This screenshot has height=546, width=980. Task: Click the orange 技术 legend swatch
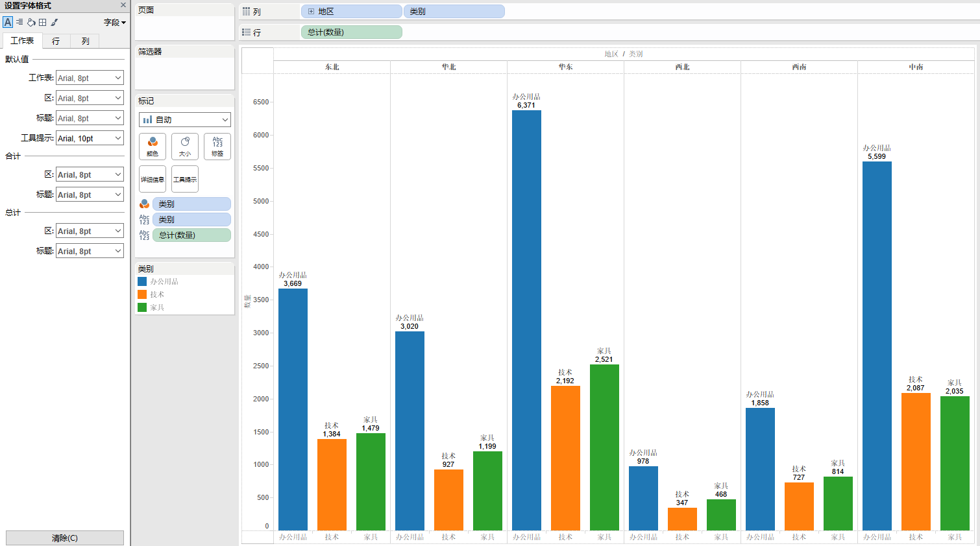(142, 294)
